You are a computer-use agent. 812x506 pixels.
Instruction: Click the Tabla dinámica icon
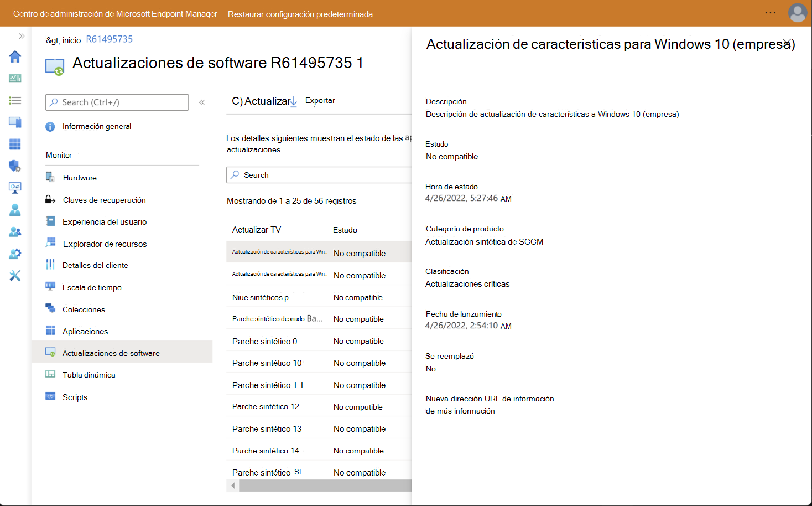click(50, 374)
